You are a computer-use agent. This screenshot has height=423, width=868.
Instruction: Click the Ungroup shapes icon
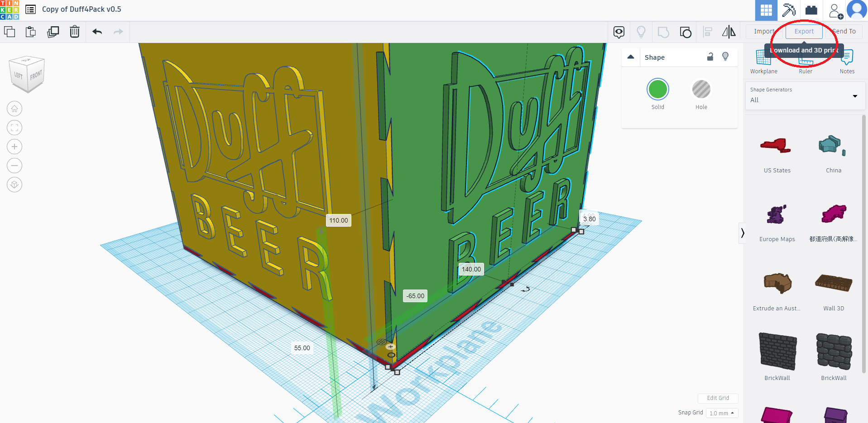coord(686,32)
